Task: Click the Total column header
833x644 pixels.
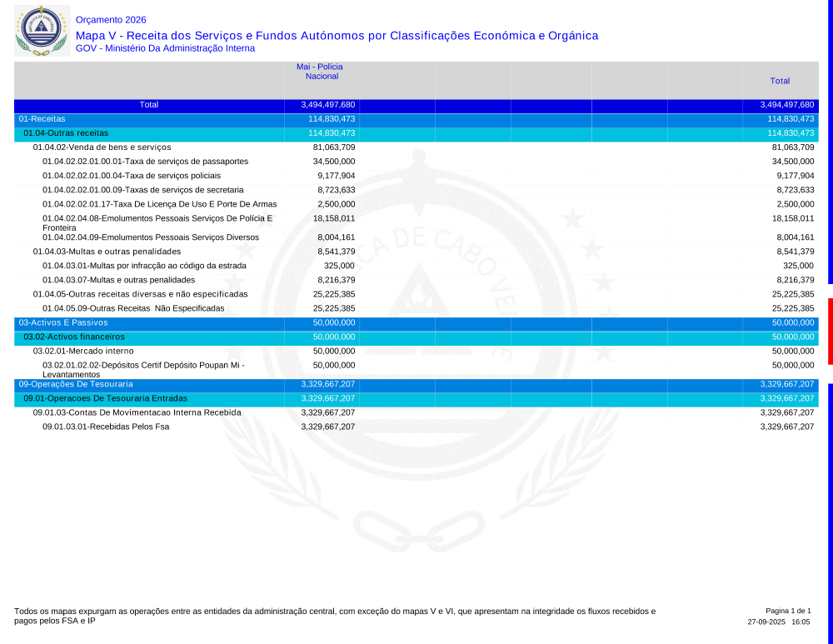Action: pos(780,81)
